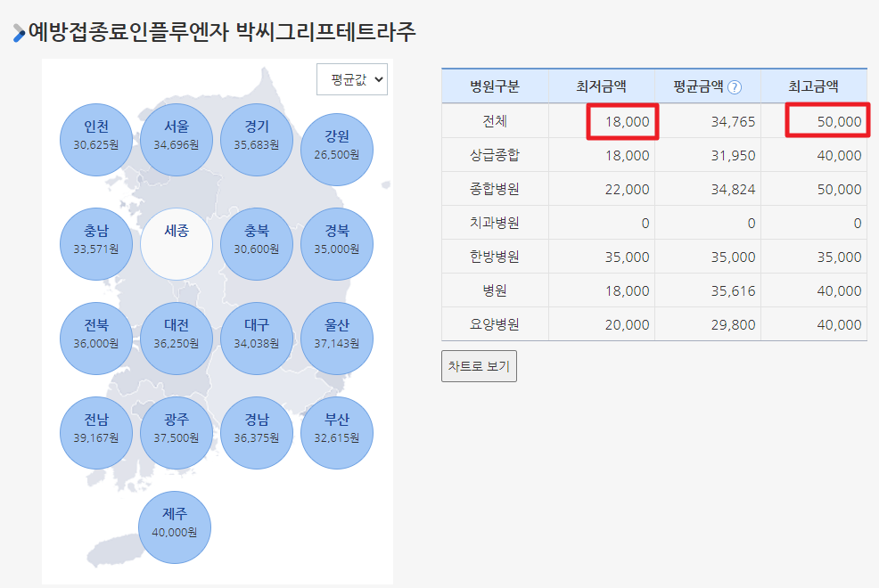Image resolution: width=879 pixels, height=588 pixels.
Task: Click the 병원구분 column header
Action: (x=495, y=86)
